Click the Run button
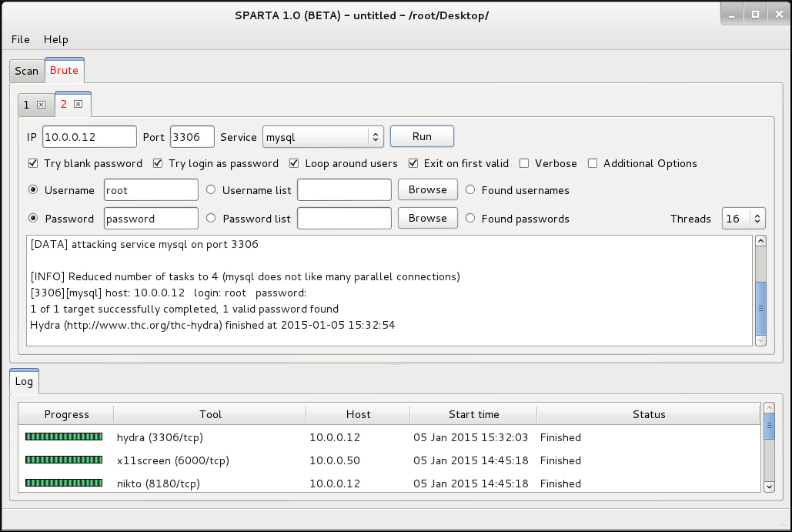The height and width of the screenshot is (532, 792). [422, 136]
